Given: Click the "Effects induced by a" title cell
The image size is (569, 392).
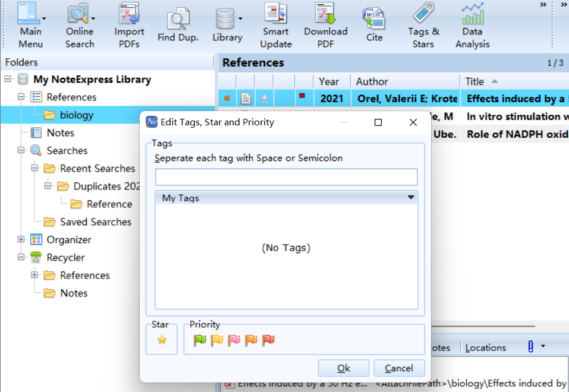Looking at the screenshot, I should (x=515, y=99).
